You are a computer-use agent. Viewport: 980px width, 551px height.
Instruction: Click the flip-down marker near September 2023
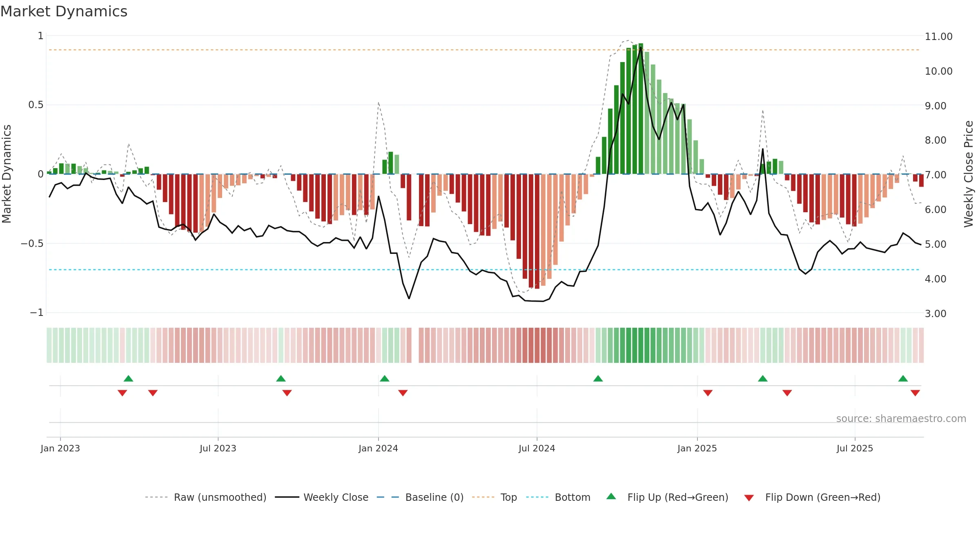(287, 393)
